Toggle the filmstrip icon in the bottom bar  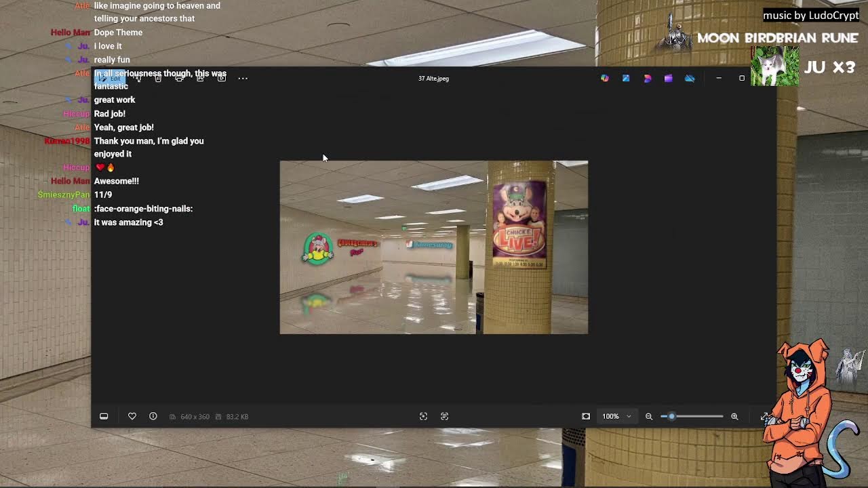pos(104,416)
